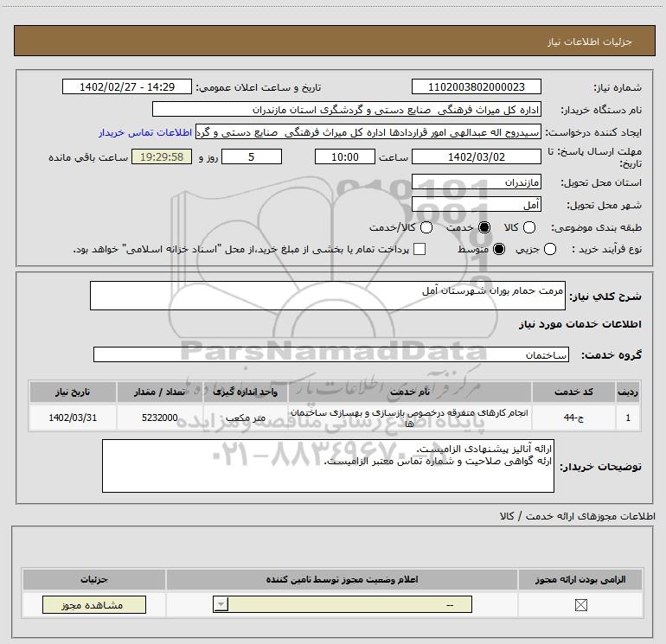Click the buyer notes text area
666x644 pixels.
328,466
